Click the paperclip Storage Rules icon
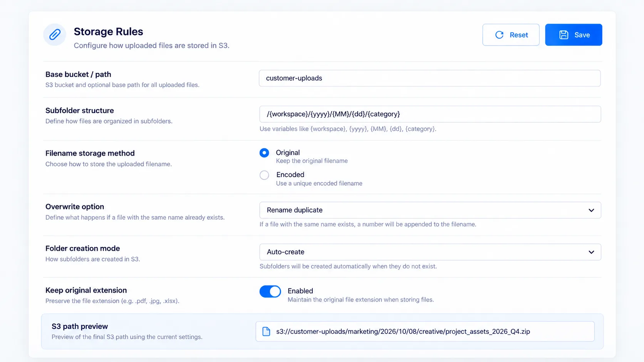Viewport: 644px width, 362px height. coord(55,35)
